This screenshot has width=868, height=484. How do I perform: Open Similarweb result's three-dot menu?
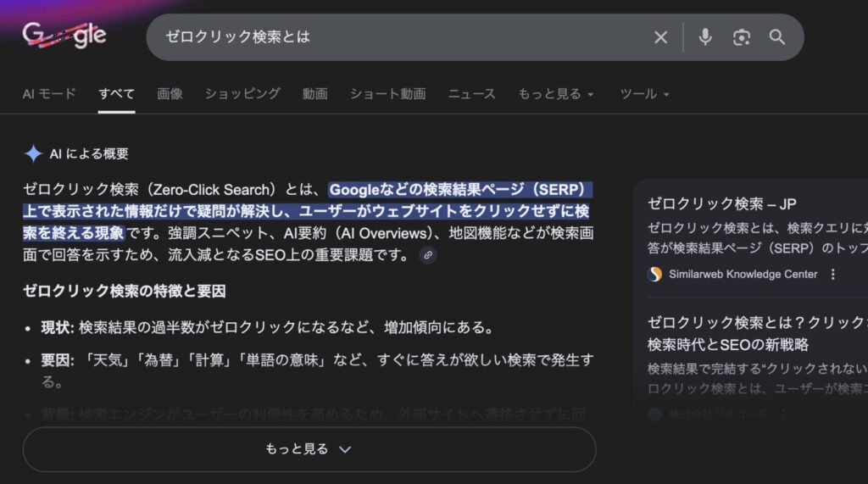pyautogui.click(x=833, y=274)
